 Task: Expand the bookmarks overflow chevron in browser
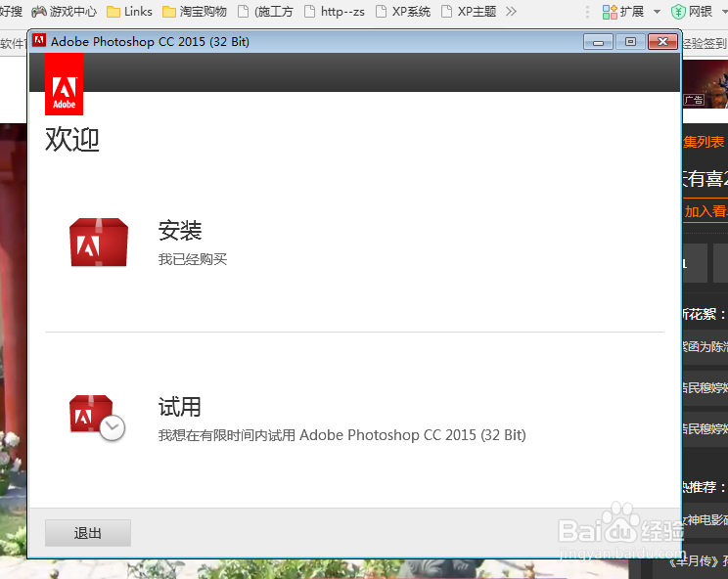point(511,11)
